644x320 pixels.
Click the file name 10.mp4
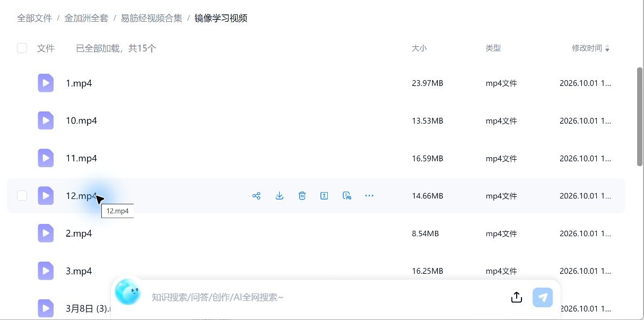[81, 121]
